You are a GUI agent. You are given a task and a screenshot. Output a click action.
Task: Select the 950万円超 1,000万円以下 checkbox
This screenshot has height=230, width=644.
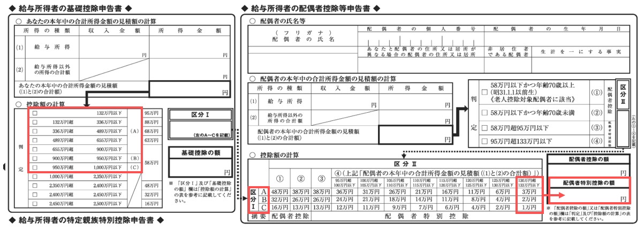click(x=36, y=167)
